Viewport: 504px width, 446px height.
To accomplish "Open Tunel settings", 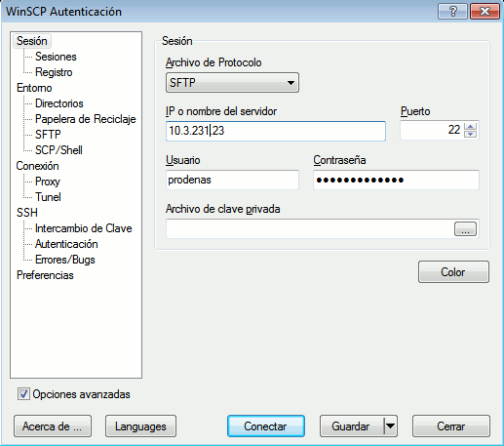I will 48,197.
